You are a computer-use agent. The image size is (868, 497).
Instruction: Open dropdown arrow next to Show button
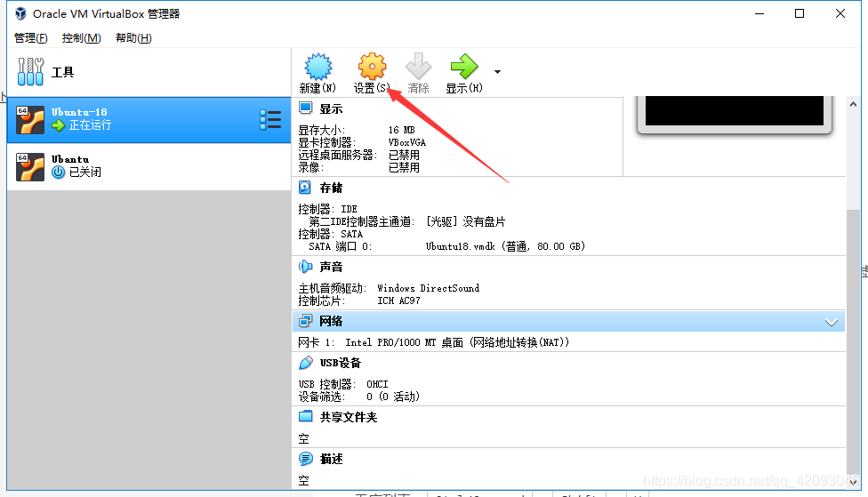pyautogui.click(x=497, y=72)
